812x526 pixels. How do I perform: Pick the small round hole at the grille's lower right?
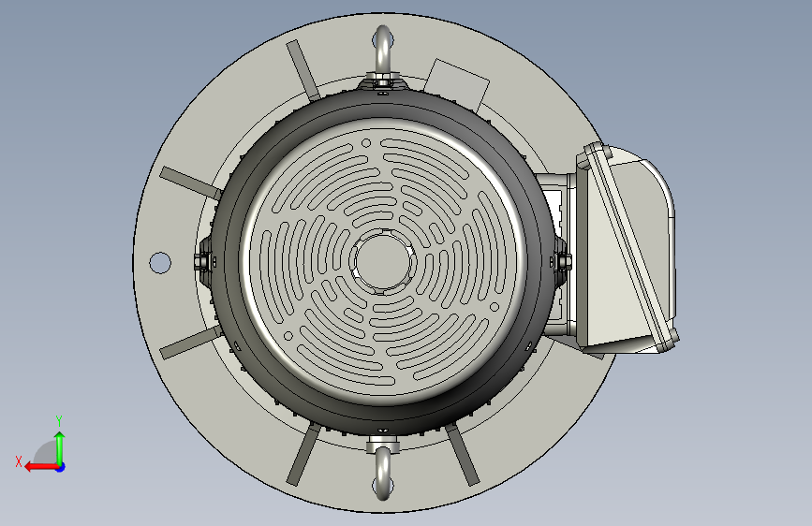coord(495,307)
